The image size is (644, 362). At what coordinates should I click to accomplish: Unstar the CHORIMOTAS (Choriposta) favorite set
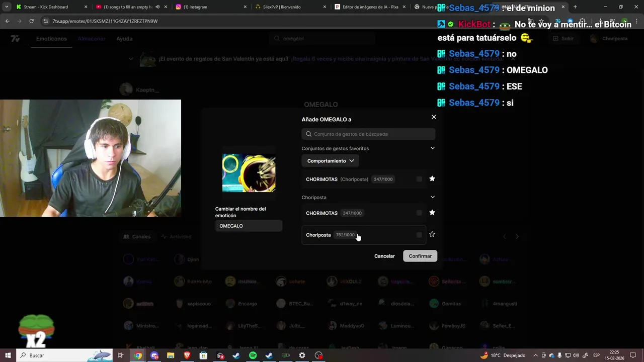pos(432,179)
